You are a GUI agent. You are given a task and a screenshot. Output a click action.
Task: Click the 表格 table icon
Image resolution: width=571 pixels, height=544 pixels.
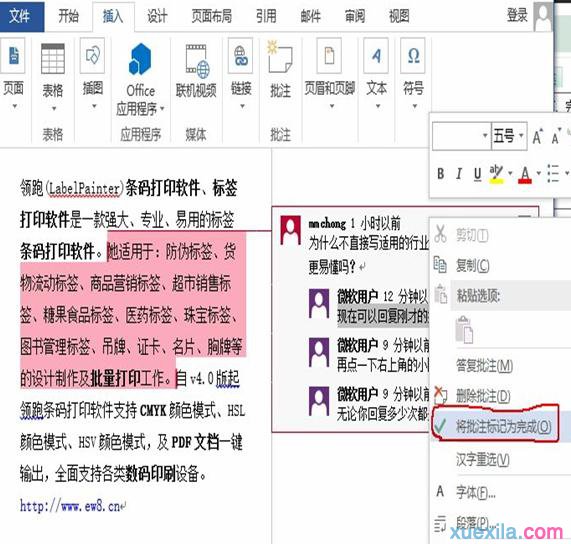(53, 58)
